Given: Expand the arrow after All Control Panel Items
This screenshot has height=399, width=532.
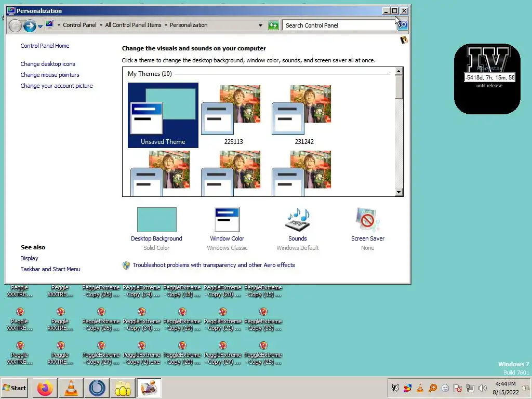Looking at the screenshot, I should [166, 25].
